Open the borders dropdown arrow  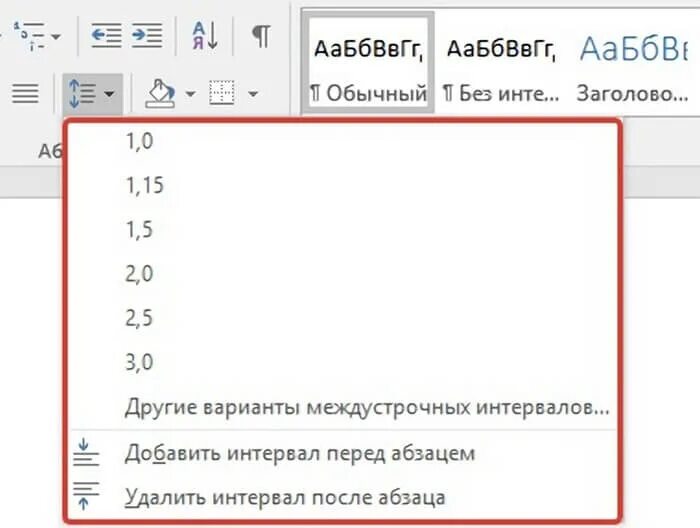253,94
